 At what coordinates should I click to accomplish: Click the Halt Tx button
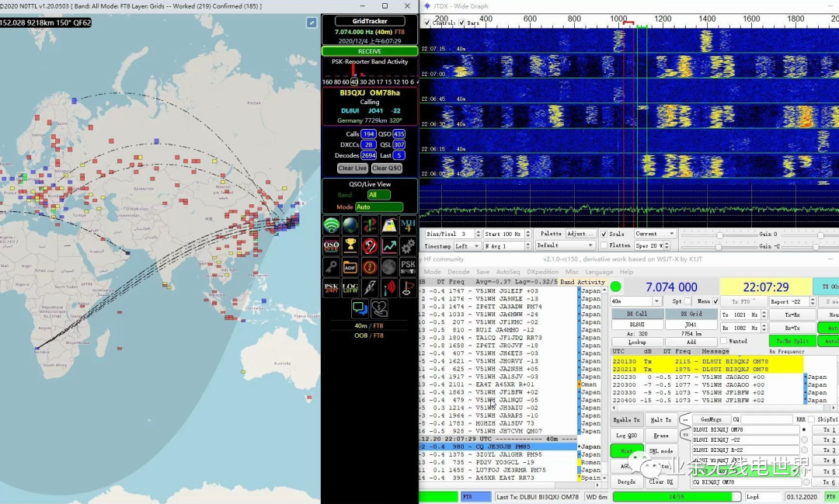[x=661, y=420]
